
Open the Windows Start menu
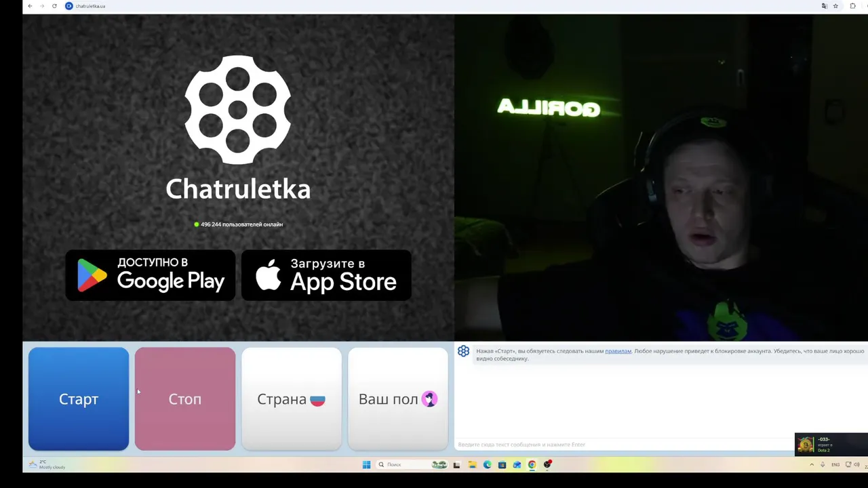click(366, 464)
